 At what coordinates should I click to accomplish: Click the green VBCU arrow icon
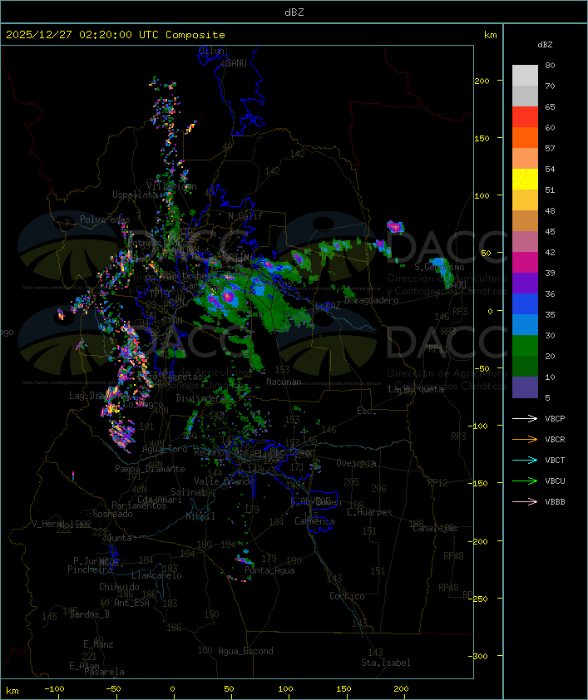(x=525, y=481)
